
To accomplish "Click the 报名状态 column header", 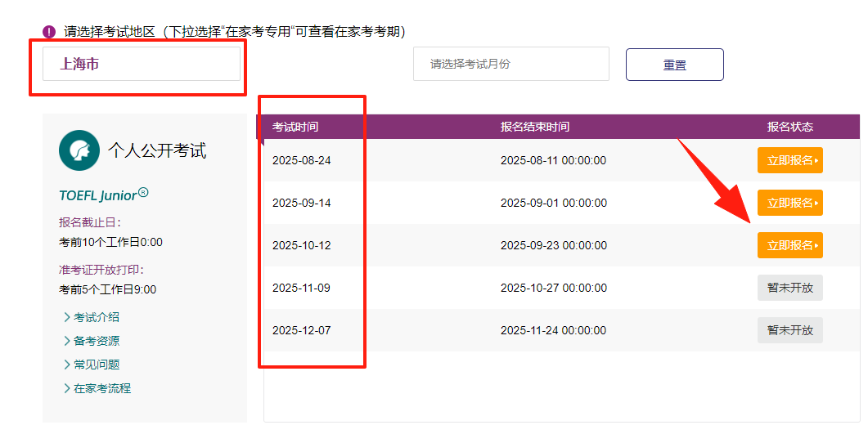I will pyautogui.click(x=790, y=127).
